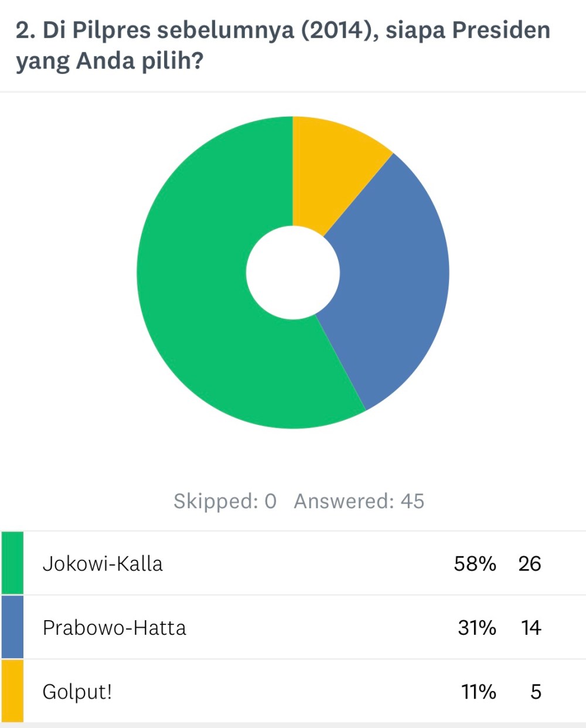Click the Prabowo-Hatta answer label
The image size is (586, 728).
click(114, 628)
